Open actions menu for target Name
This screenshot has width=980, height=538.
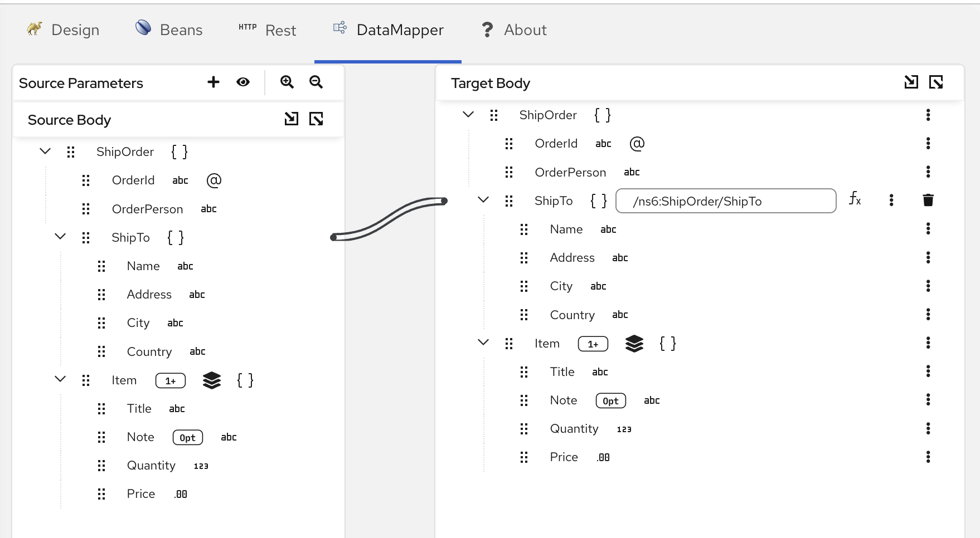[x=928, y=228]
